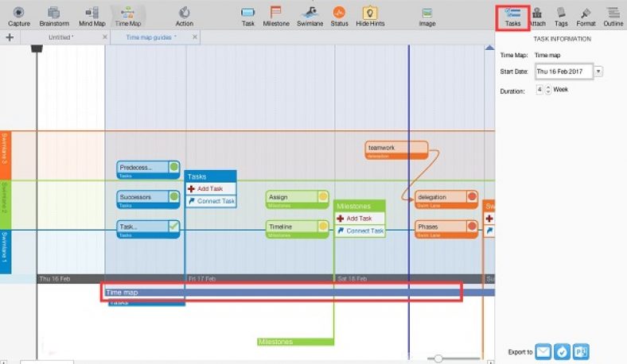Image resolution: width=627 pixels, height=364 pixels.
Task: Toggle the Task... completed checkmark
Action: point(173,227)
